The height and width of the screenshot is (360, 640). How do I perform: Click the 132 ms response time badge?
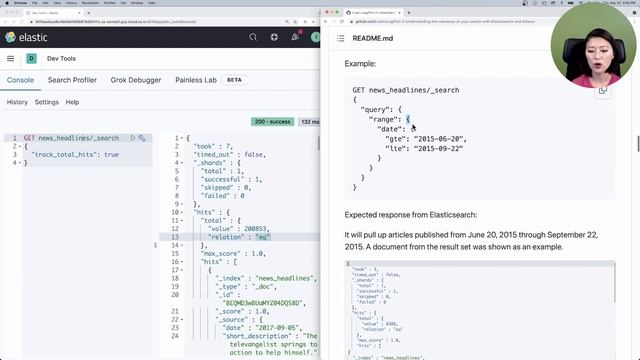click(309, 122)
